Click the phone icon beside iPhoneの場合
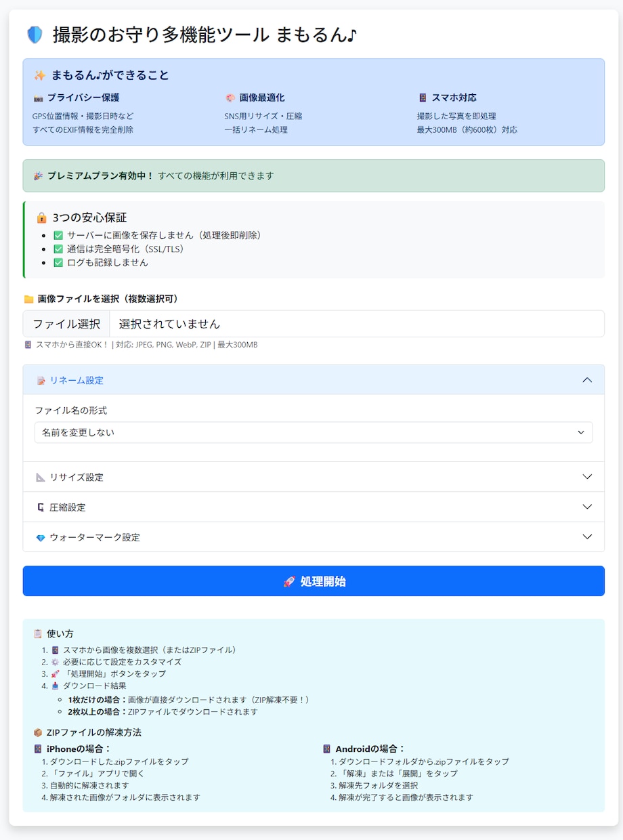The image size is (623, 840). pos(38,749)
